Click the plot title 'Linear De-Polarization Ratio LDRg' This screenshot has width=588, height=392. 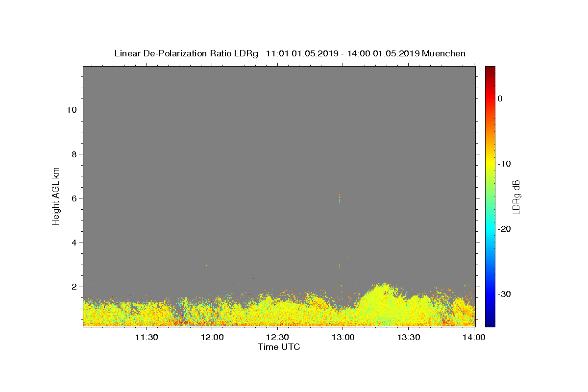[186, 53]
